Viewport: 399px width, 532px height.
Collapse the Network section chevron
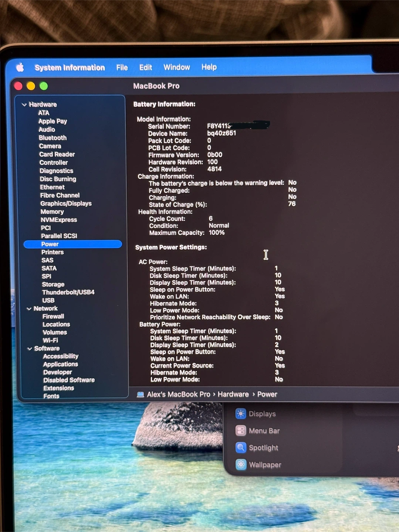pyautogui.click(x=29, y=309)
